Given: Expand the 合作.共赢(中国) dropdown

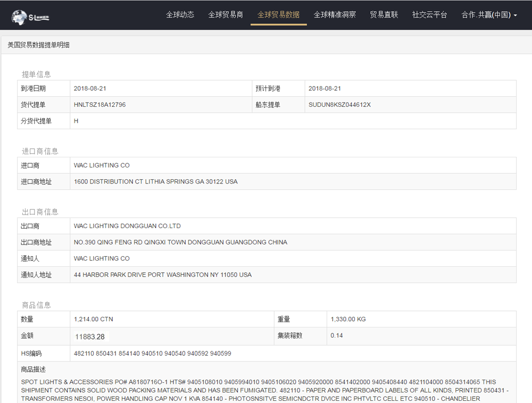Looking at the screenshot, I should coord(489,14).
